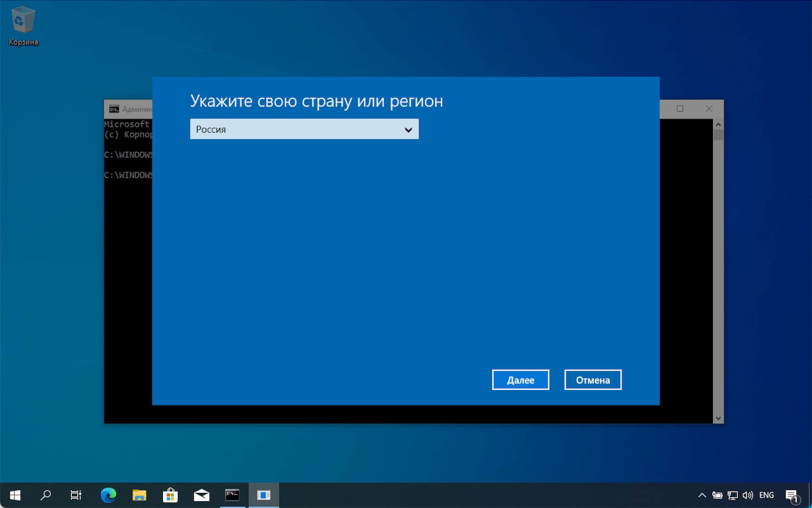
Task: Open the Microsoft Store
Action: coord(170,494)
